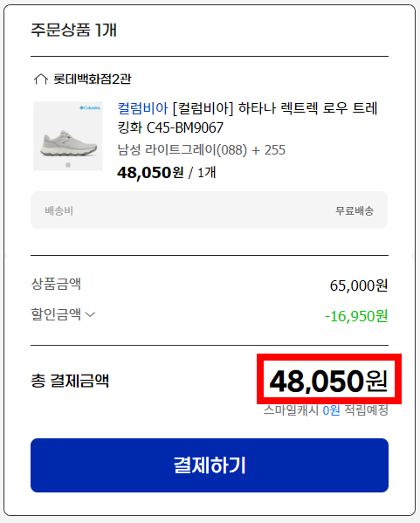
Task: Click the 총 결제금액 label
Action: pyautogui.click(x=70, y=381)
